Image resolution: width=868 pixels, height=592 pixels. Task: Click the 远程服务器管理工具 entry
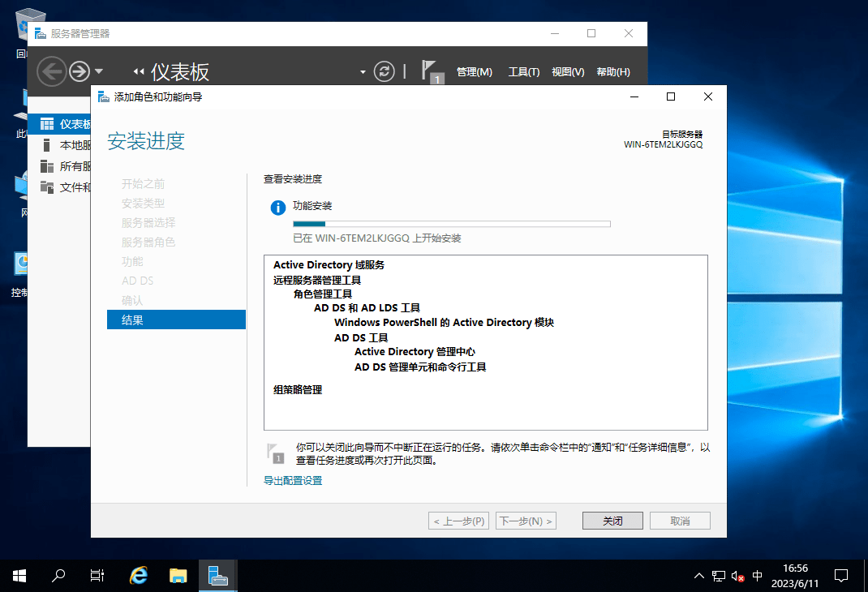(x=316, y=281)
